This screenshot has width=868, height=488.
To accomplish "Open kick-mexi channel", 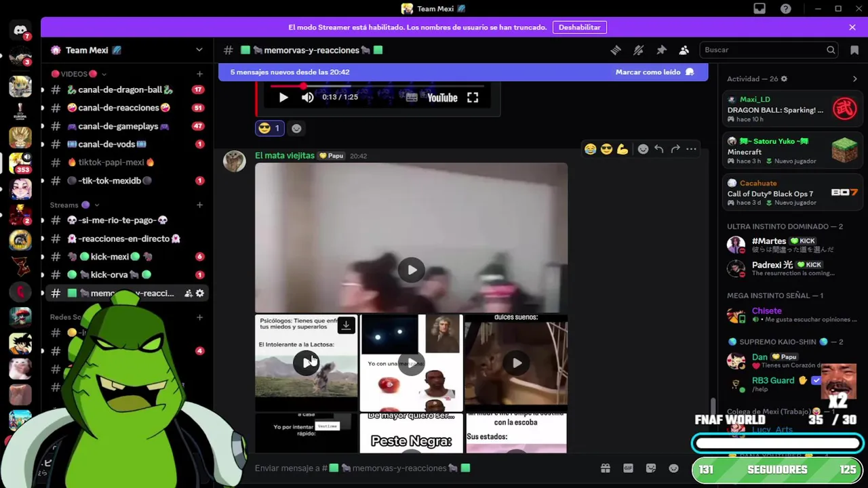I will pyautogui.click(x=125, y=257).
